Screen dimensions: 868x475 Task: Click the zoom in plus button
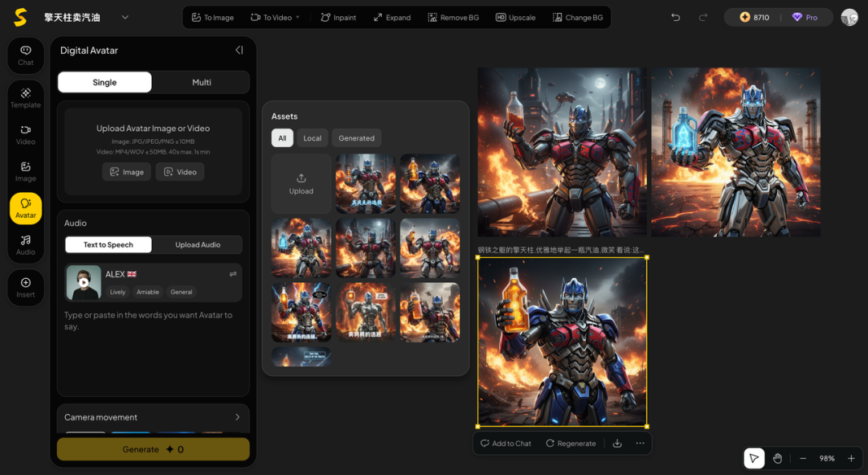pyautogui.click(x=851, y=458)
